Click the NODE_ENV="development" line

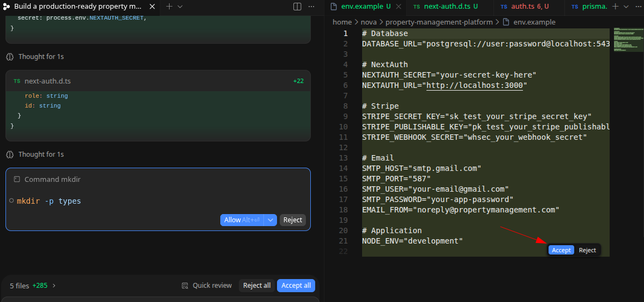click(412, 241)
